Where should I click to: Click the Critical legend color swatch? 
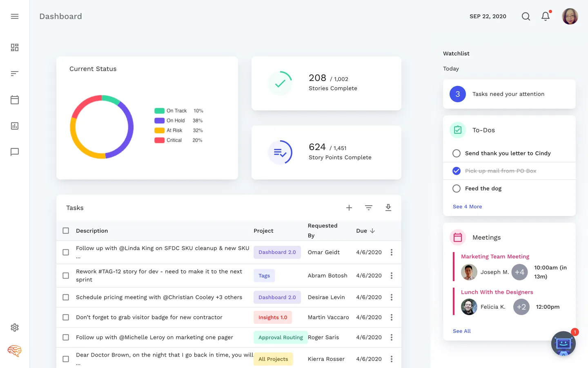(159, 140)
